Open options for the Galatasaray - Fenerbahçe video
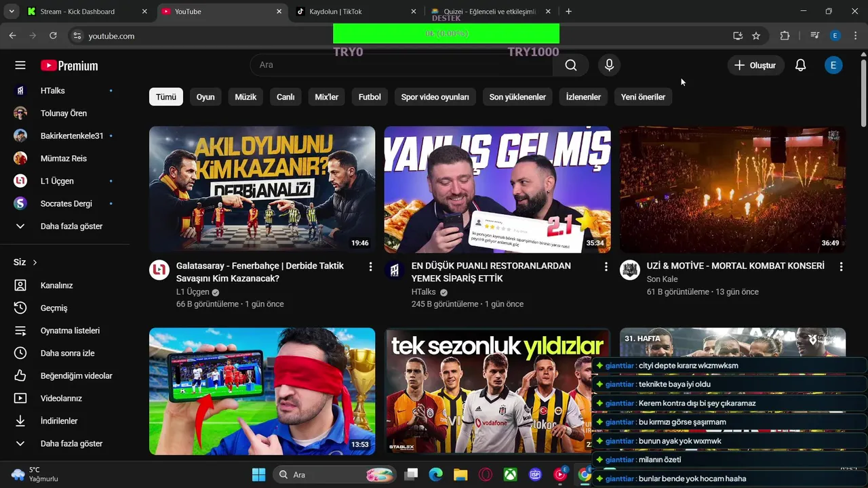The image size is (868, 488). pos(370,267)
